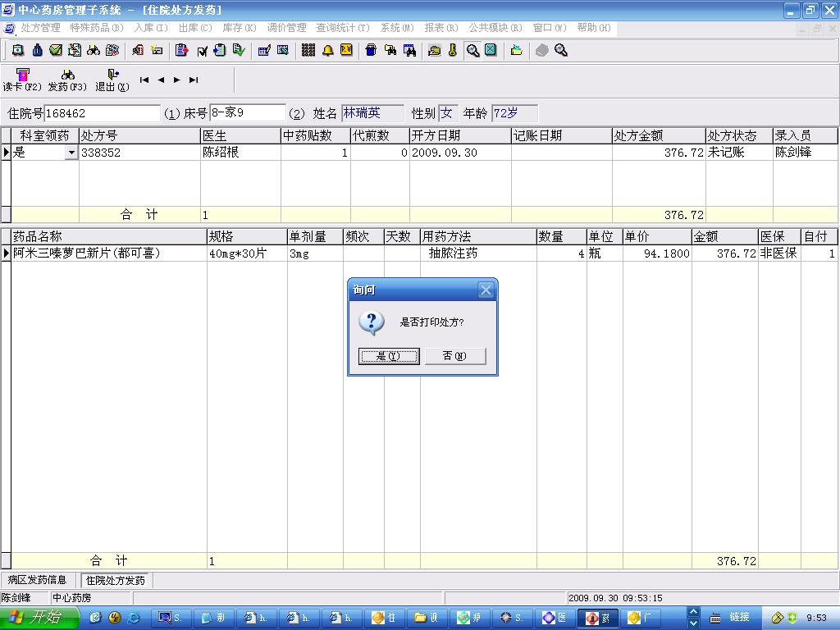This screenshot has width=840, height=630.
Task: Expand the 科室领药 dropdown arrow
Action: click(x=71, y=153)
